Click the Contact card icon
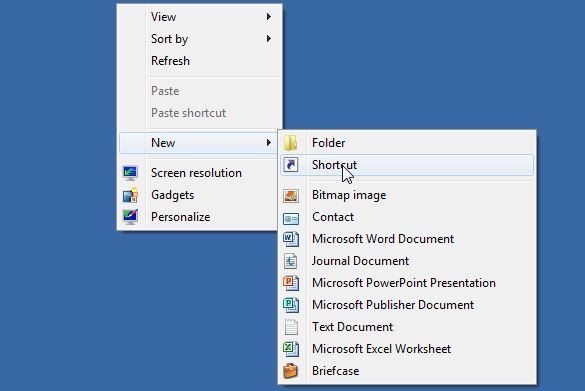This screenshot has height=391, width=585. click(x=291, y=218)
